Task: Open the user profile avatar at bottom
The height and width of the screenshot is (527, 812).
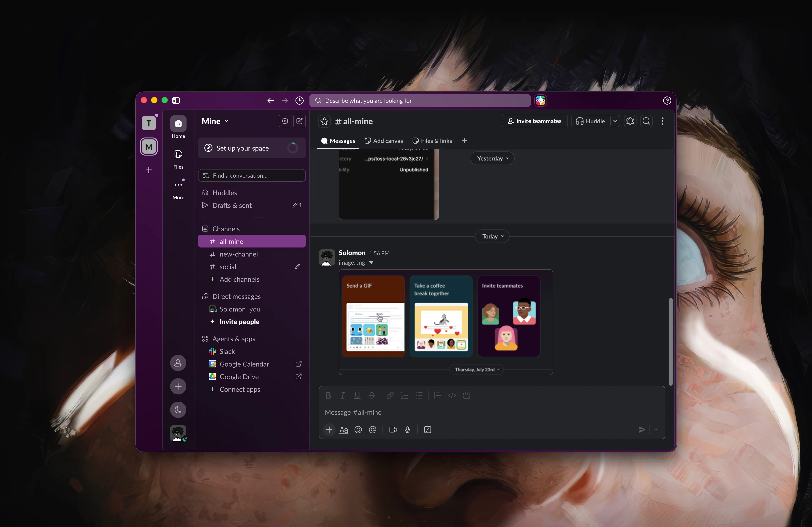Action: (178, 433)
